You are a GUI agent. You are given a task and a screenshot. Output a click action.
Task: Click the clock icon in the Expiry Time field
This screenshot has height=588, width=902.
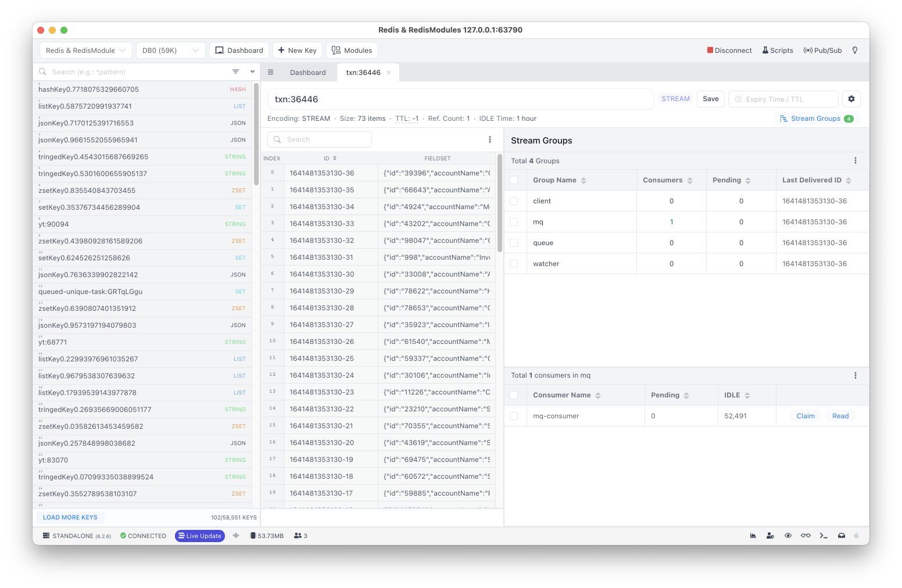(x=739, y=99)
